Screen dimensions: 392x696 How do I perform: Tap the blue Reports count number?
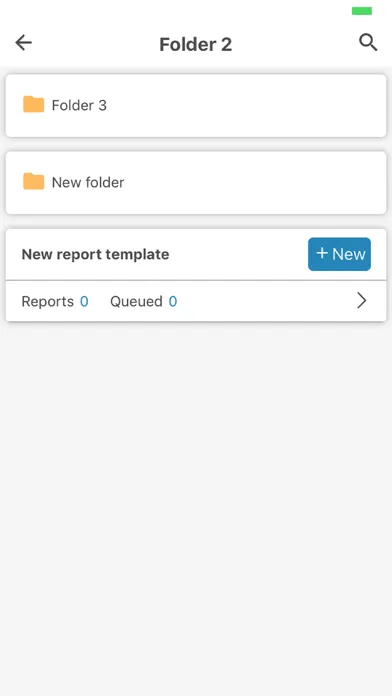(x=84, y=301)
